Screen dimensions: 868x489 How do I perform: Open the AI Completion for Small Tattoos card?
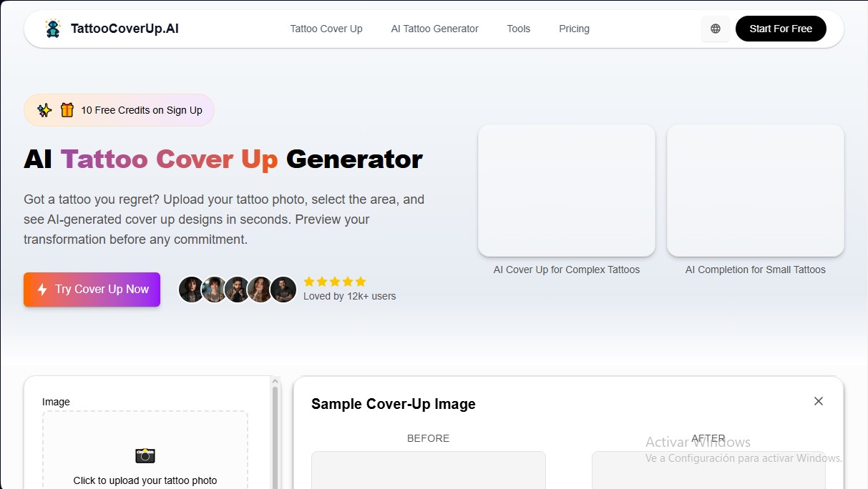[756, 191]
